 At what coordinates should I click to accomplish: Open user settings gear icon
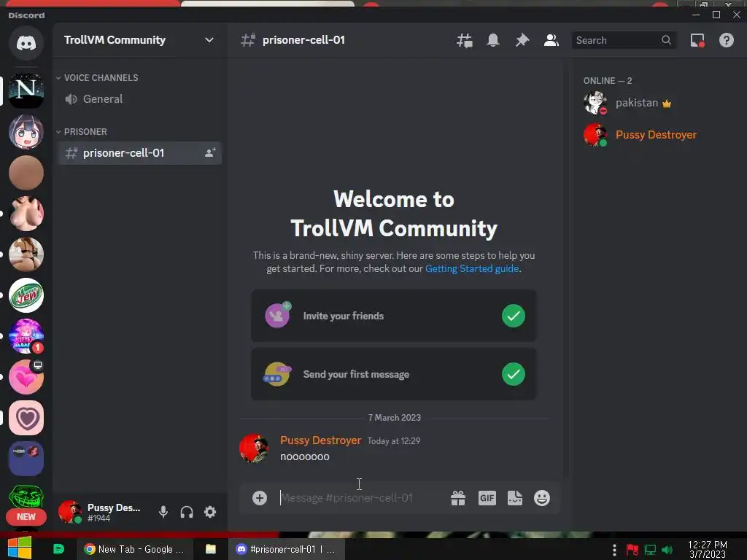click(x=210, y=512)
